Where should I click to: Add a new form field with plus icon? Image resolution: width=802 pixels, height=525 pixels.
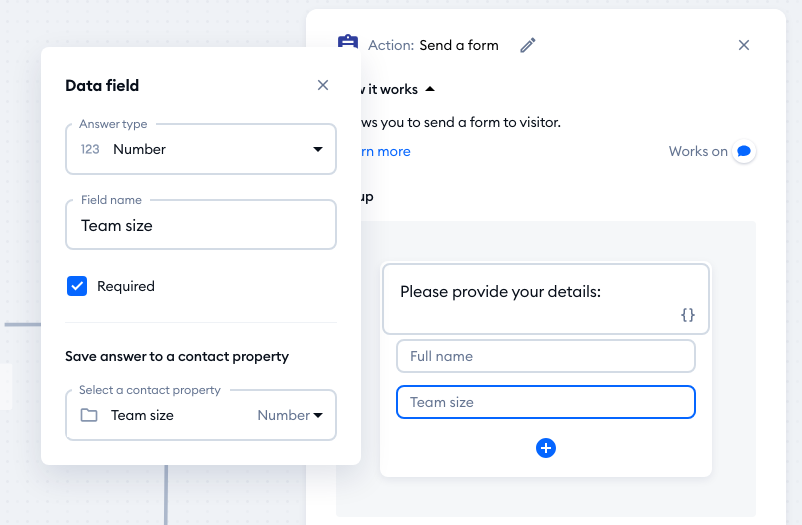546,448
